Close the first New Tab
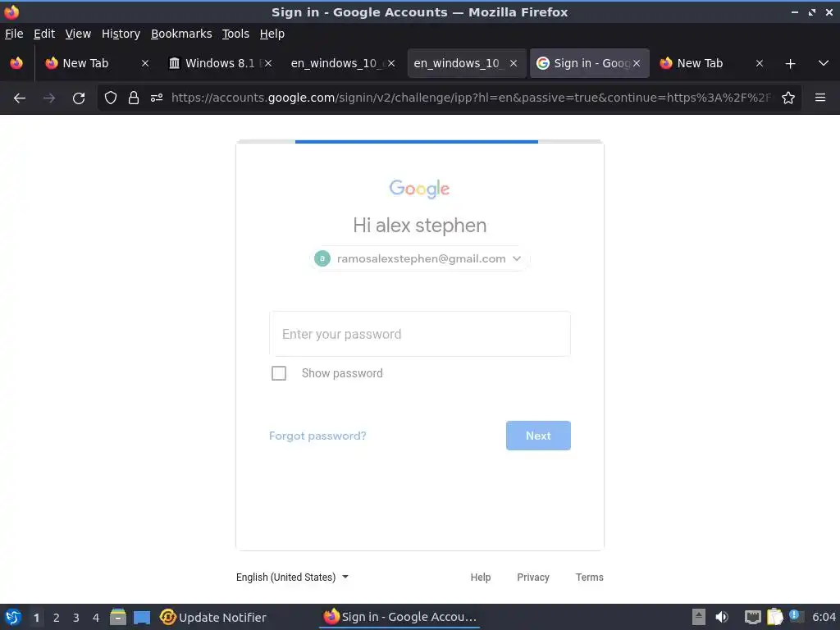 [145, 63]
